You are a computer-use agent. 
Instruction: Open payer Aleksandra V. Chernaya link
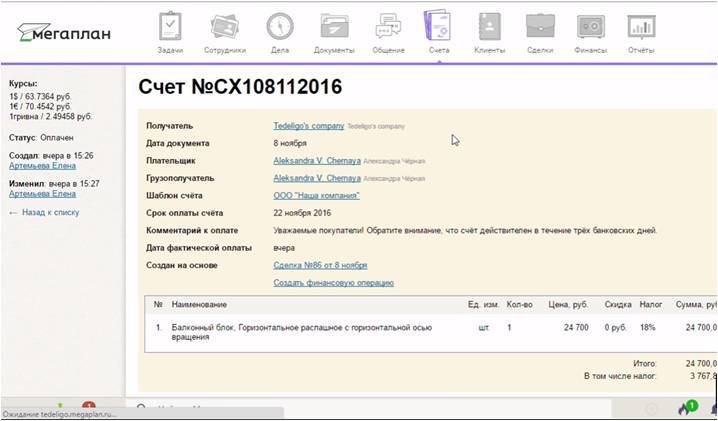click(x=317, y=161)
